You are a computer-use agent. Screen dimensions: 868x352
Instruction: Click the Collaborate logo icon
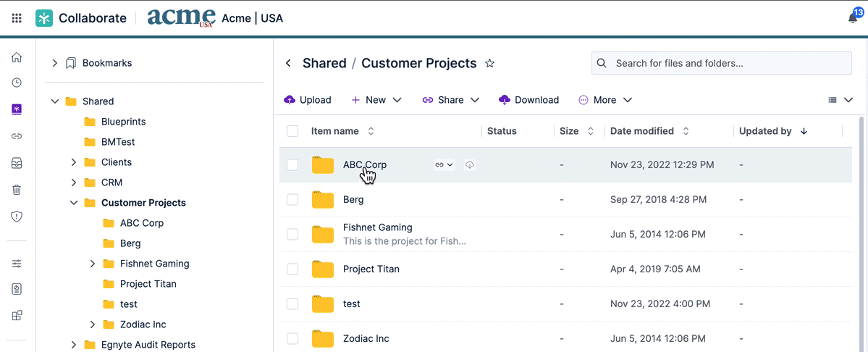coord(44,18)
